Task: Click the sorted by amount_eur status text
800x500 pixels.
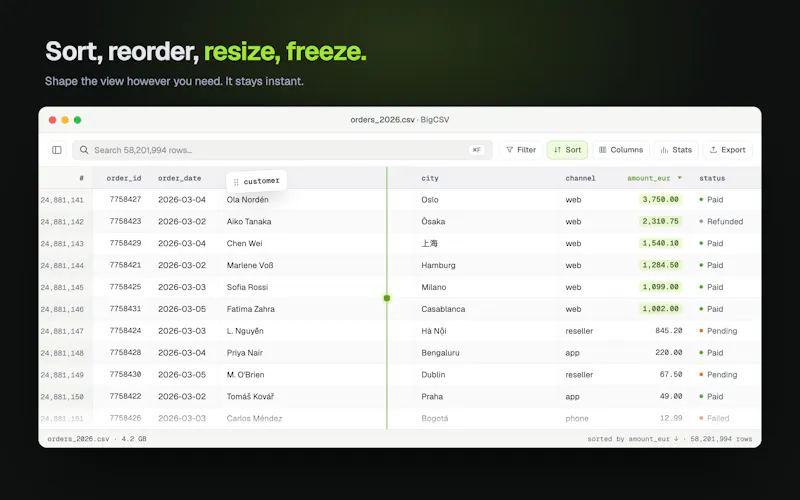Action: coord(633,439)
